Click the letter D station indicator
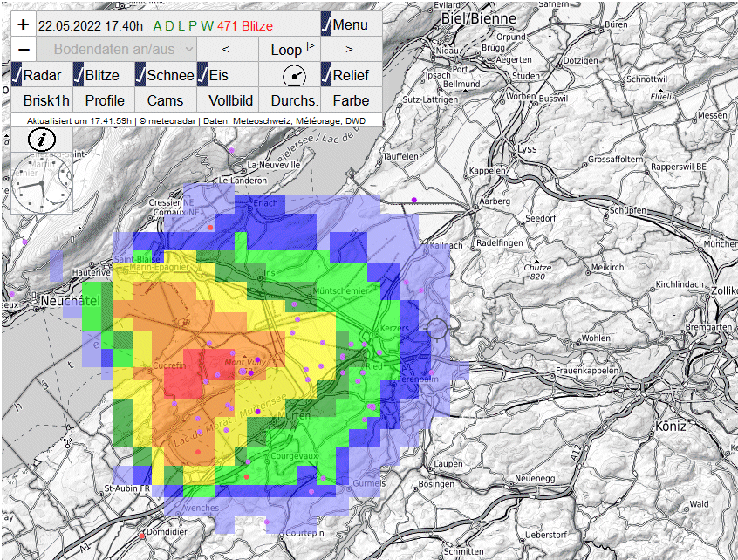738x560 pixels. point(169,26)
